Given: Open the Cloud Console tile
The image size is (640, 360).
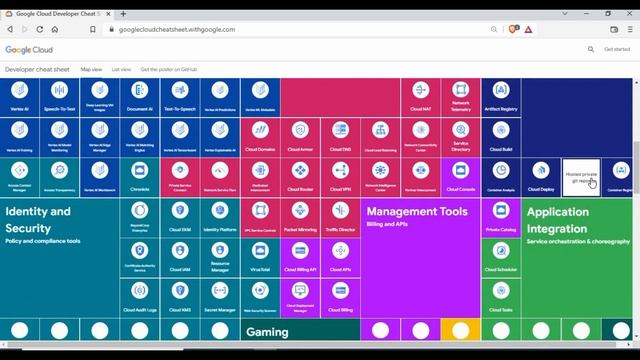Looking at the screenshot, I should pos(461,178).
